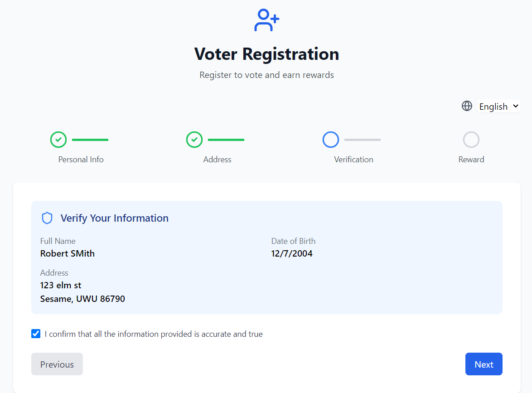Click the shield icon beside Verify Your Information
The image size is (532, 393).
[47, 218]
